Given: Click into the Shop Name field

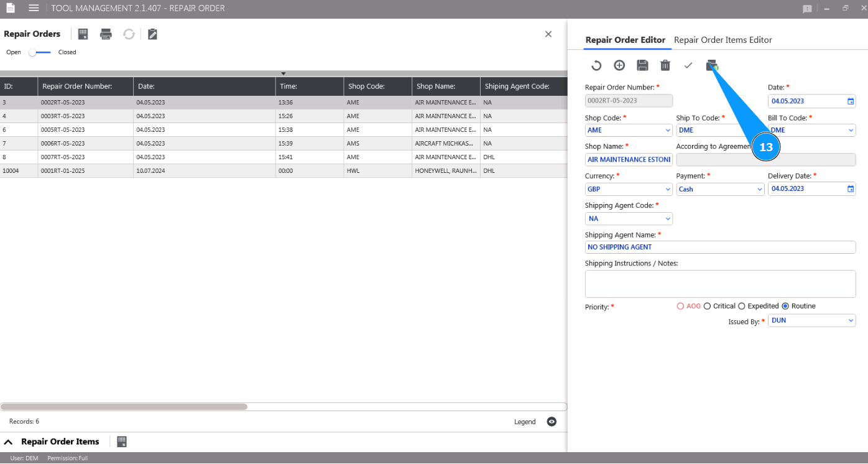Looking at the screenshot, I should pyautogui.click(x=629, y=160).
